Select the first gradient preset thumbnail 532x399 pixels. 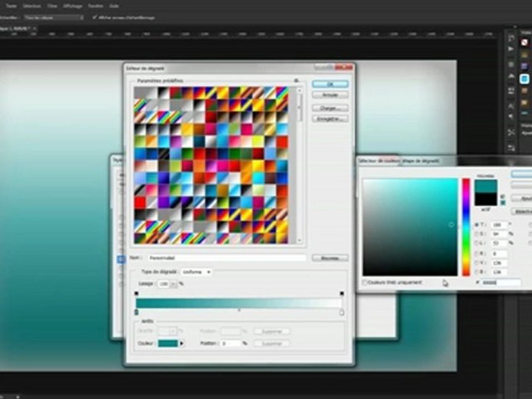point(140,93)
